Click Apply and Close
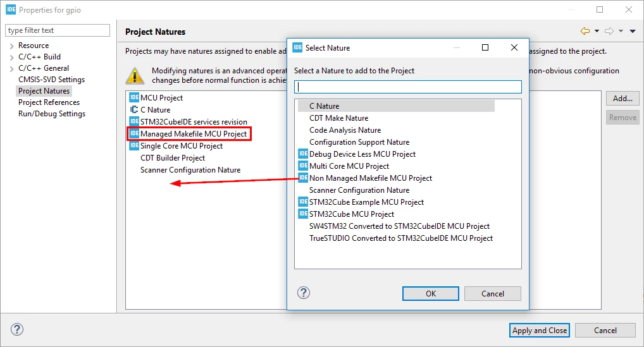Viewport: 644px width, 347px height. click(x=539, y=330)
